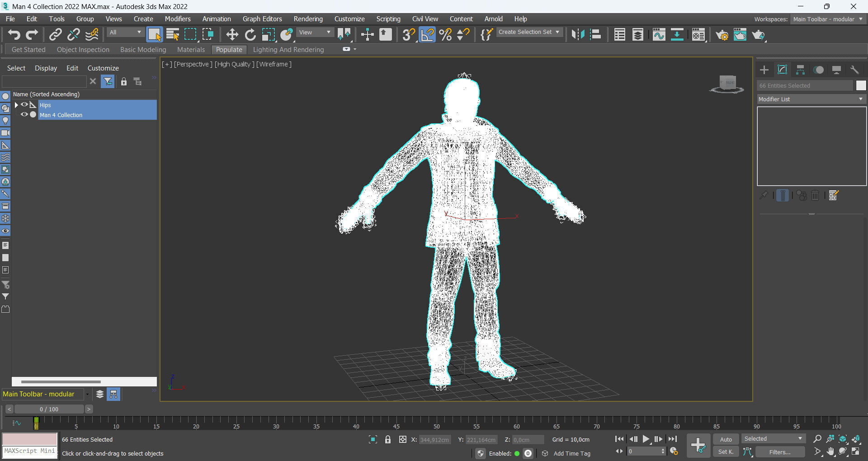Activate Select and Move tool
868x461 pixels.
pos(232,35)
